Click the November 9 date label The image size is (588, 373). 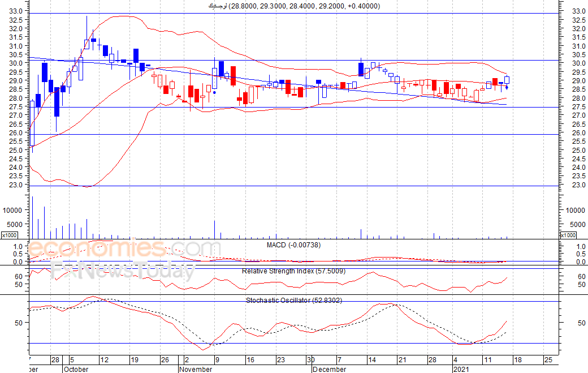tap(217, 360)
